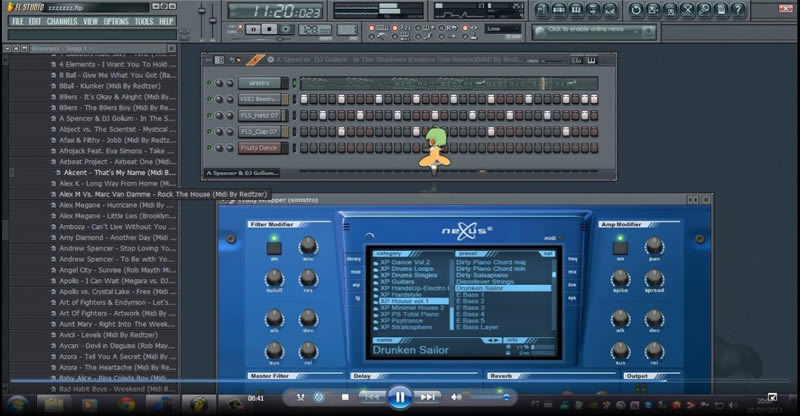Toggle mute LED for Fruity Dance channel

click(209, 148)
